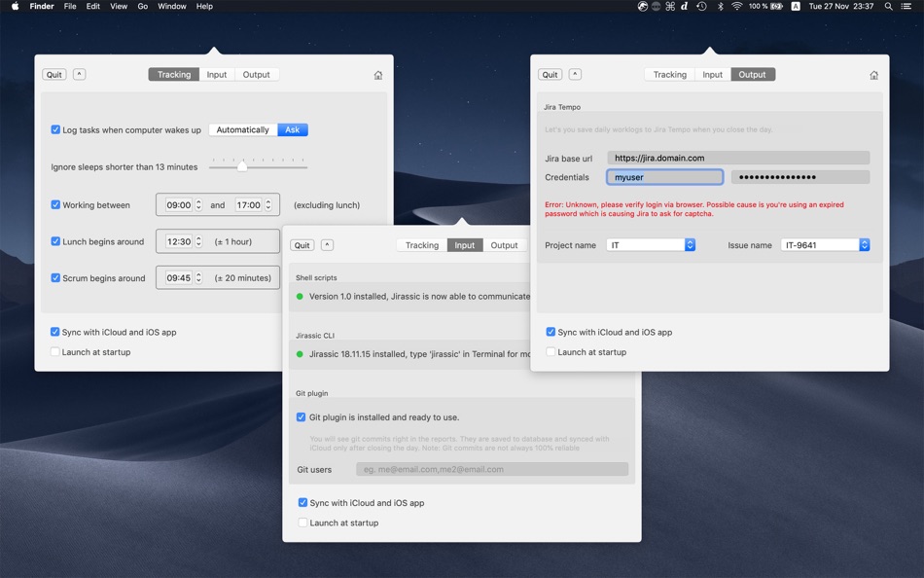This screenshot has width=924, height=578.
Task: Click the gray three-dots menu bar icon
Action: coord(656,7)
